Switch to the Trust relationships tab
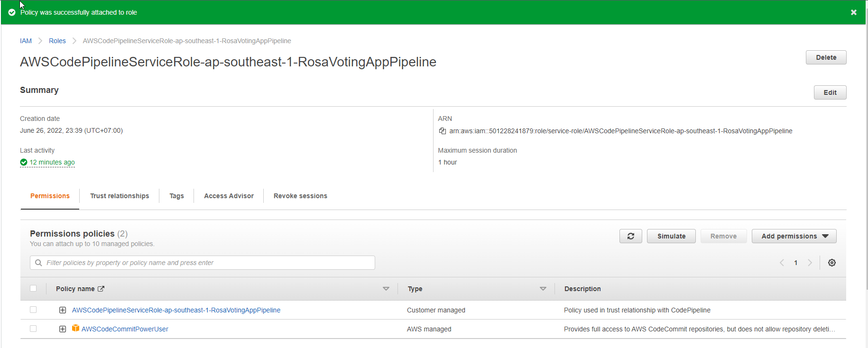This screenshot has height=348, width=868. click(x=120, y=196)
